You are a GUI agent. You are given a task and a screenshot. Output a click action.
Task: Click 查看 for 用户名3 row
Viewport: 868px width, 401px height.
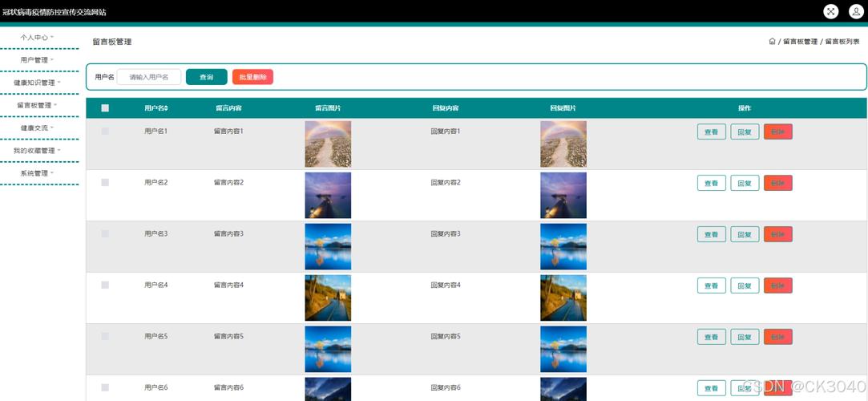click(x=712, y=234)
